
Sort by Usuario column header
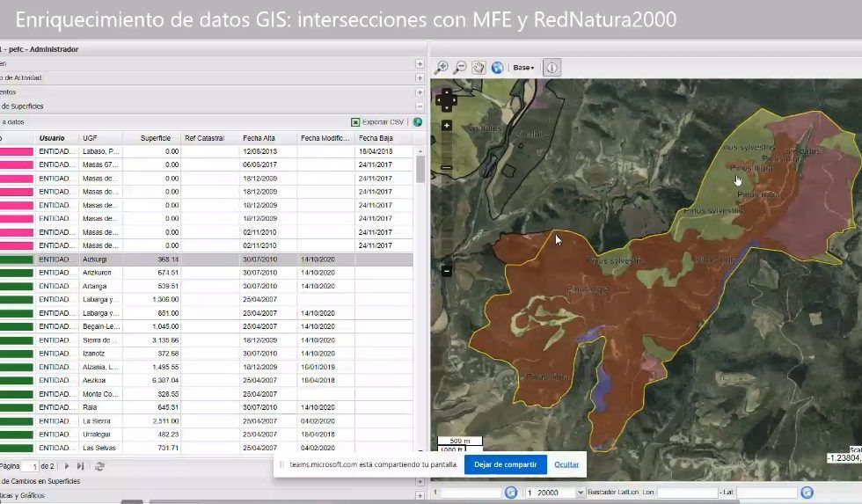(57, 138)
